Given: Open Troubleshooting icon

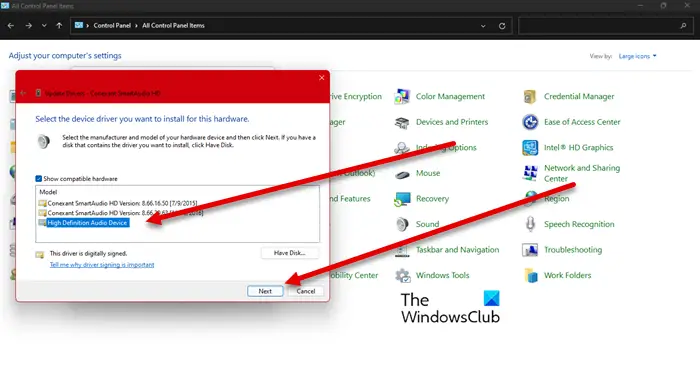Looking at the screenshot, I should click(530, 250).
